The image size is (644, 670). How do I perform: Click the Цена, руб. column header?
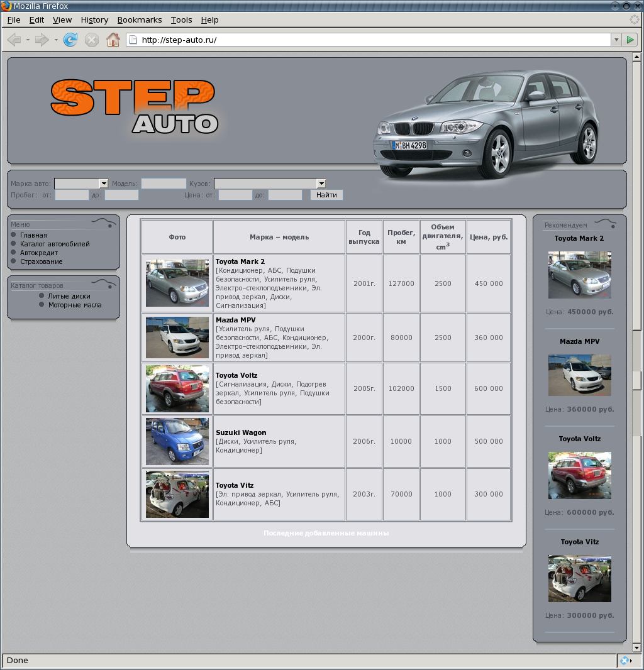pyautogui.click(x=489, y=237)
